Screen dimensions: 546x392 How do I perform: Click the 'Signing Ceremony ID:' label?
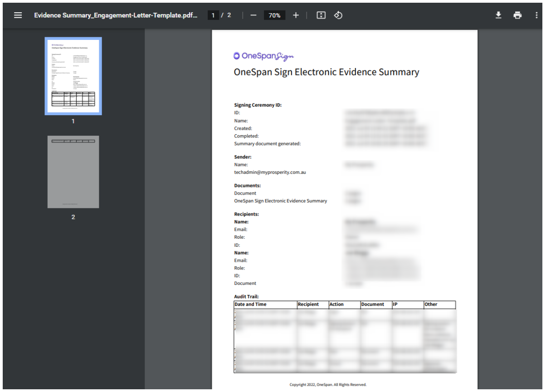(x=258, y=105)
